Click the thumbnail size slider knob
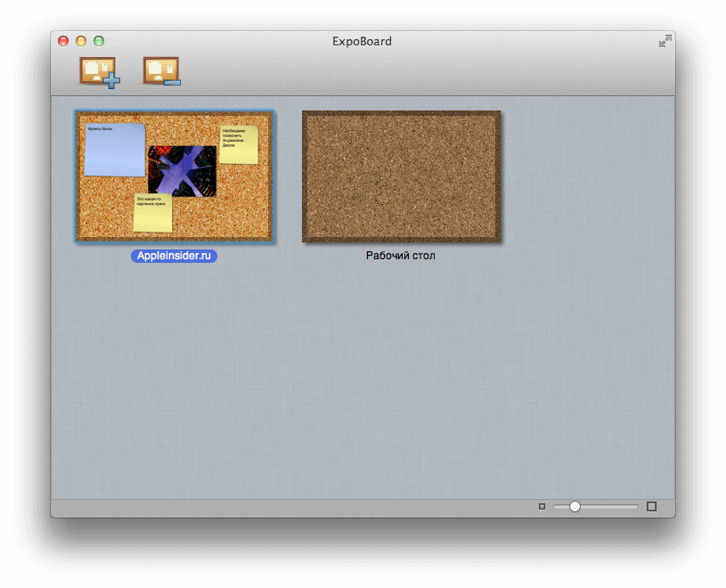The image size is (726, 588). click(x=575, y=507)
